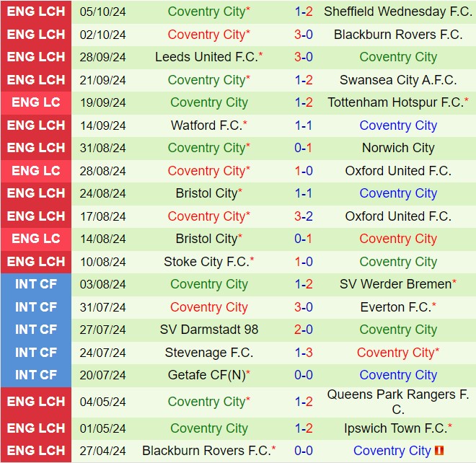
Task: Click the SV Werder Bremen team name
Action: point(395,284)
